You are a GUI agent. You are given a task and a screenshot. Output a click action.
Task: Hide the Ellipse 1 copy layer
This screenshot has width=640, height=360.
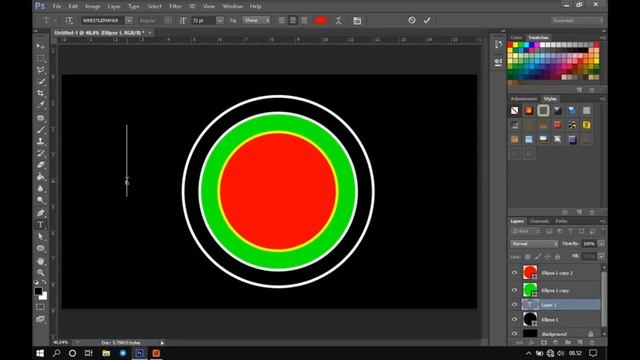click(514, 290)
